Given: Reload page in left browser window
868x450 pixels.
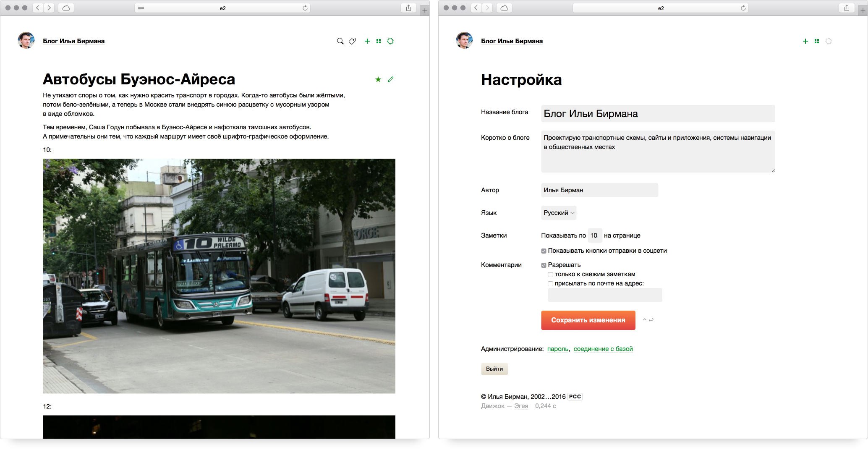Looking at the screenshot, I should point(305,8).
